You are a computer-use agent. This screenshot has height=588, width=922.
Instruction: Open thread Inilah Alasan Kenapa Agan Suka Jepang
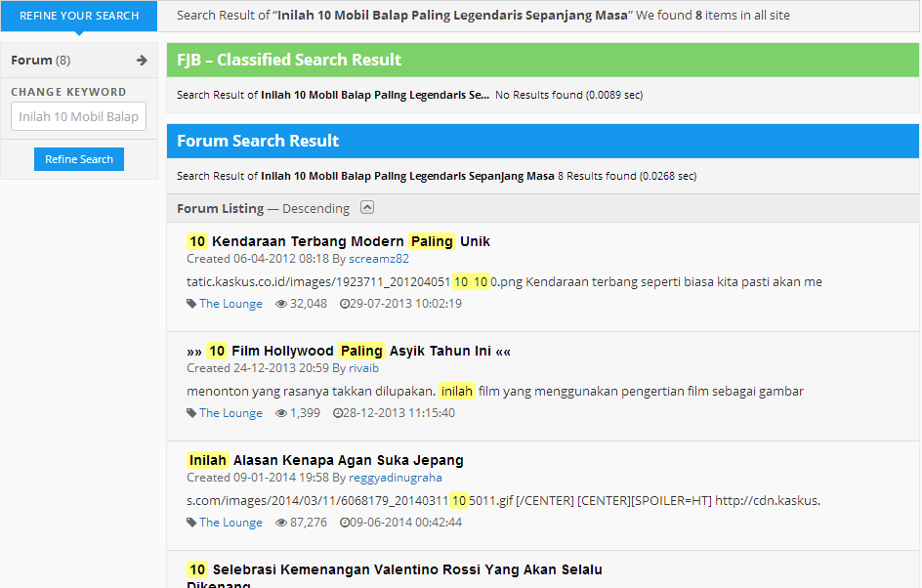click(325, 460)
